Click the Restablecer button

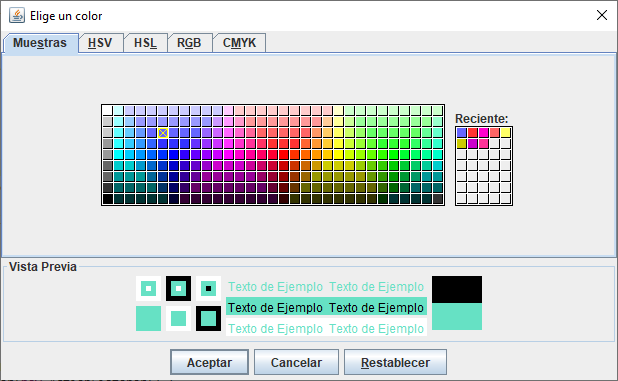[x=395, y=362]
